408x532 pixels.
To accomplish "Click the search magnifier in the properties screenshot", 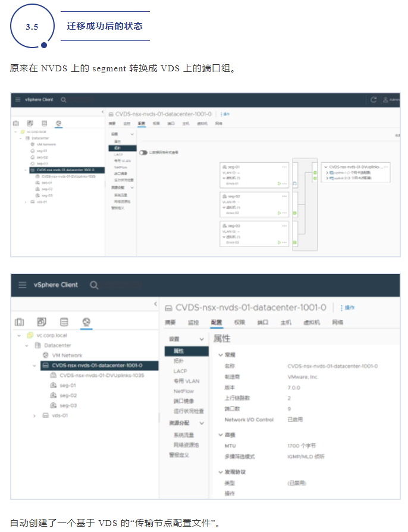I will [94, 285].
